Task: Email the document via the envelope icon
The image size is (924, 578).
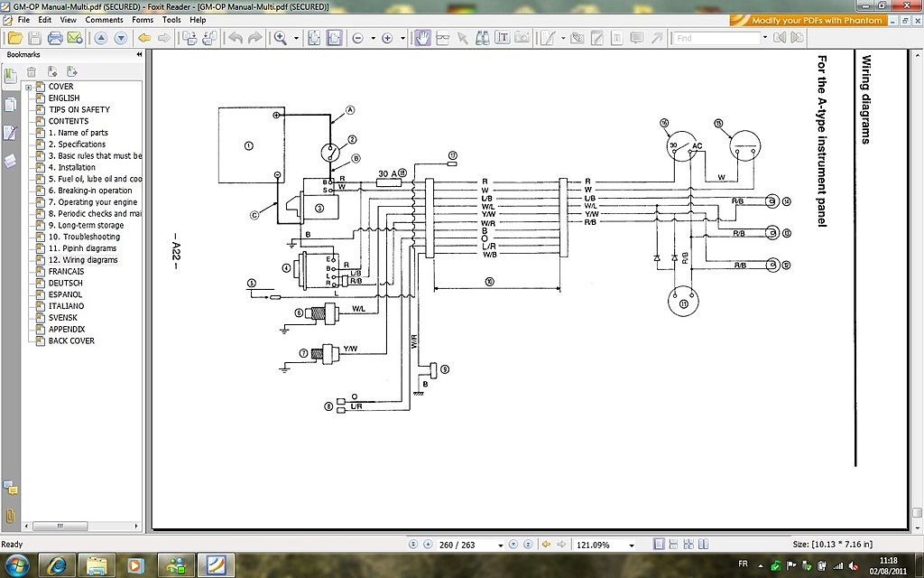Action: (x=75, y=38)
